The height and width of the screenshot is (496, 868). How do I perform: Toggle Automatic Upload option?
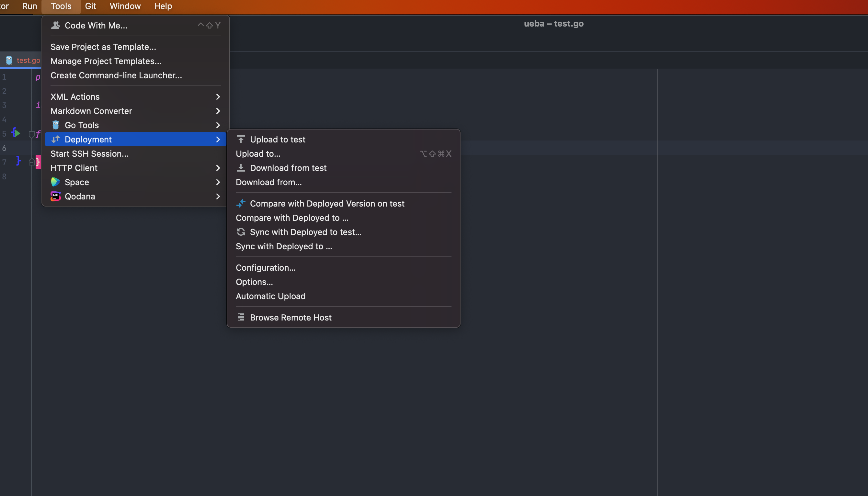270,296
